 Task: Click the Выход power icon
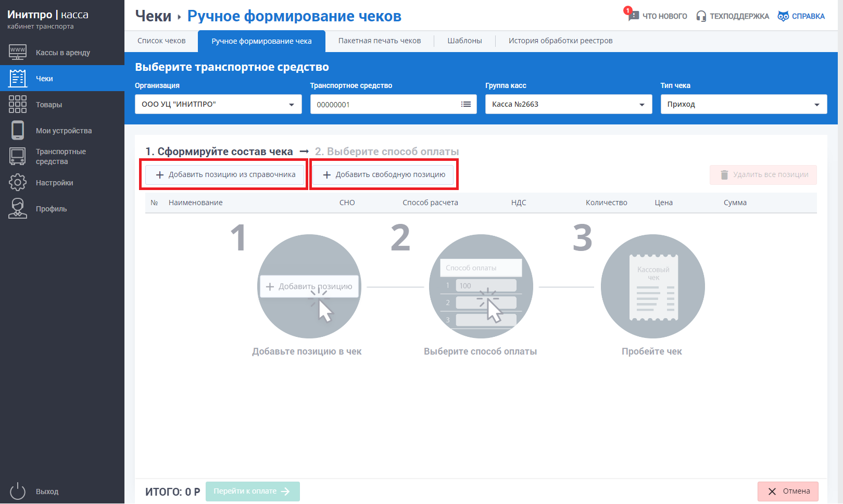[x=18, y=491]
